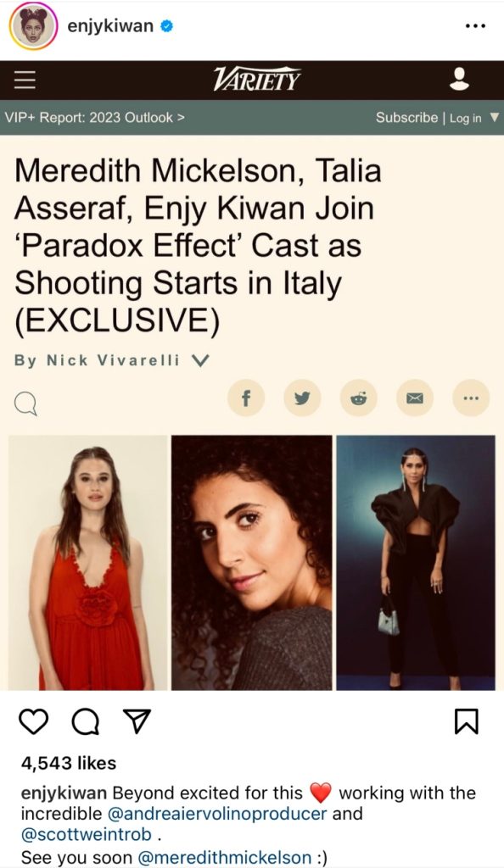Viewport: 504px width, 868px height.
Task: Open the @andreaiervolinoproducer mention
Action: [x=217, y=814]
